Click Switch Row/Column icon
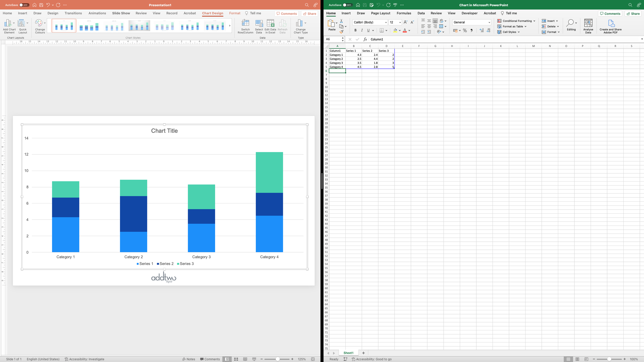Viewport: 644px width, 362px height. [x=245, y=24]
